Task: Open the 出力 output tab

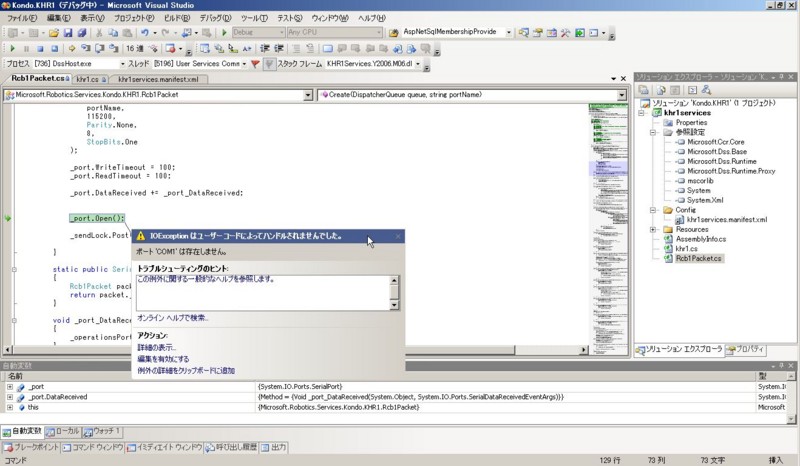Action: pyautogui.click(x=274, y=448)
